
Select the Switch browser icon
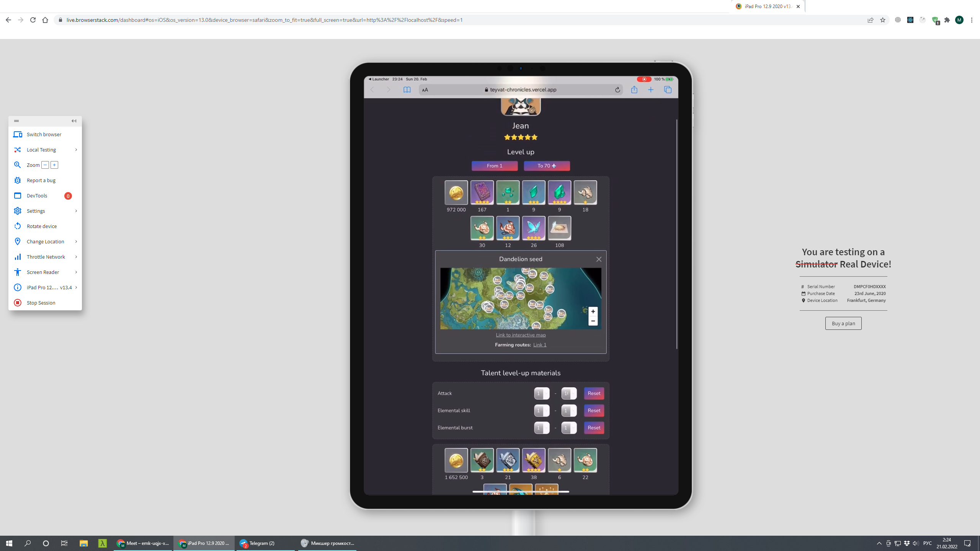pos(18,134)
